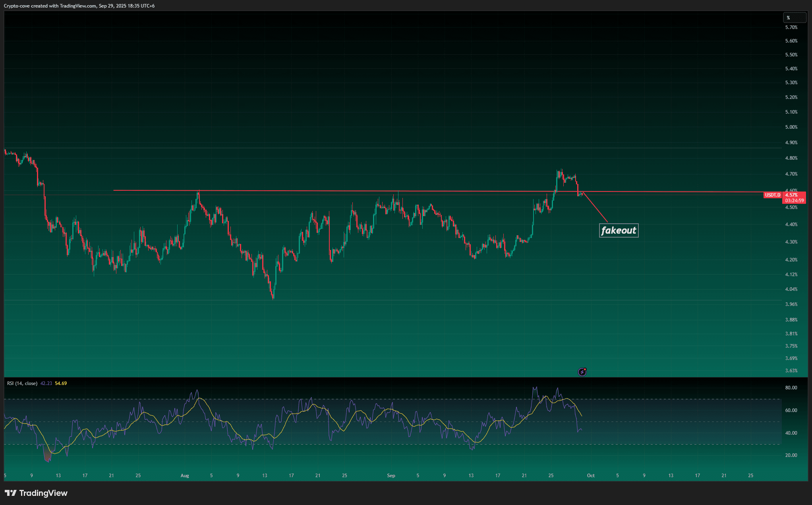Click the Crypto-cove TradingView.com header text
Screen dimensions: 812x505
(79, 6)
